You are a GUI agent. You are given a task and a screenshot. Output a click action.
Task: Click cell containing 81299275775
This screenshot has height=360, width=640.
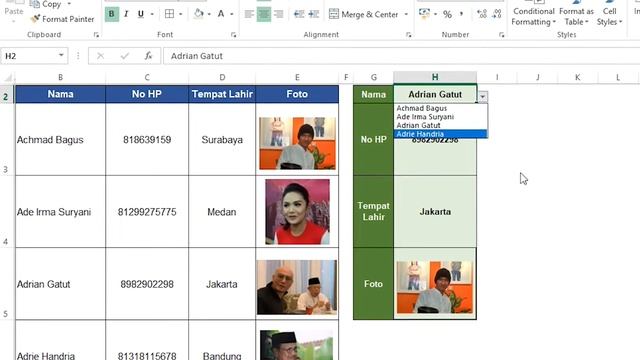click(x=147, y=212)
